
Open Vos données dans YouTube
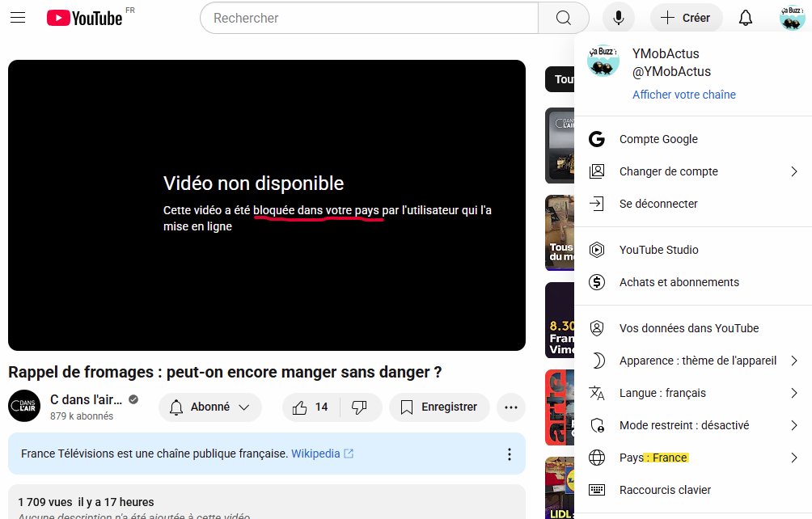(693, 328)
